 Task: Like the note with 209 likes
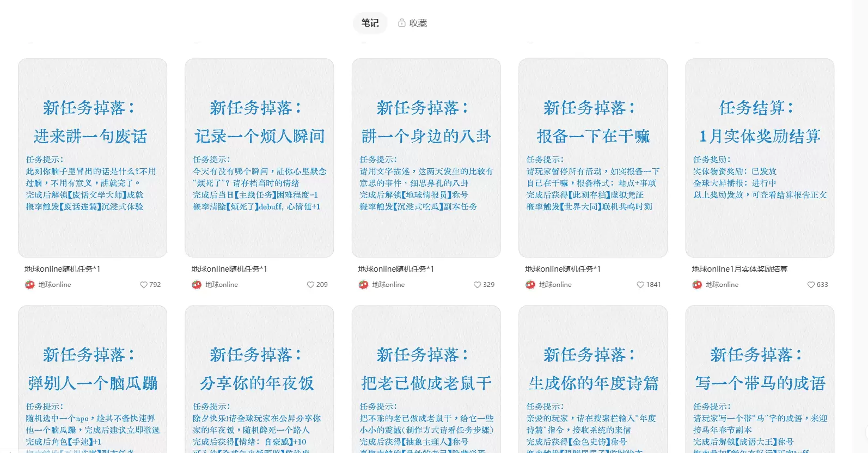[x=310, y=285]
